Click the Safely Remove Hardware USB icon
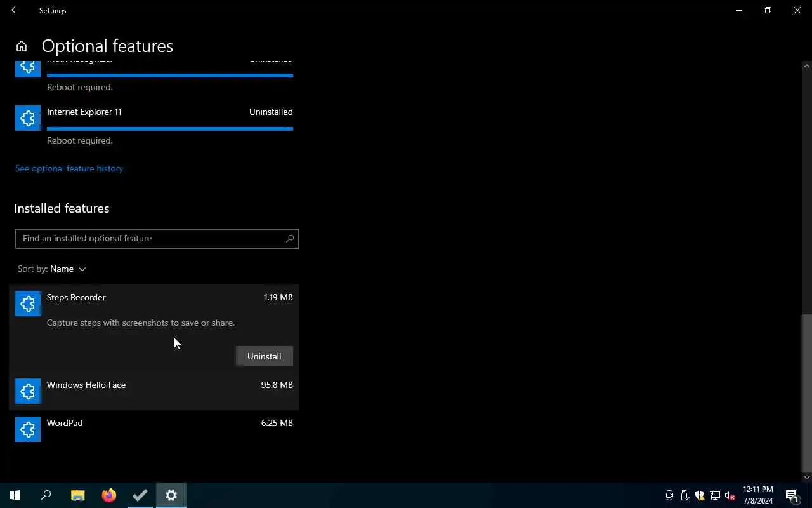812x508 pixels. coord(684,495)
